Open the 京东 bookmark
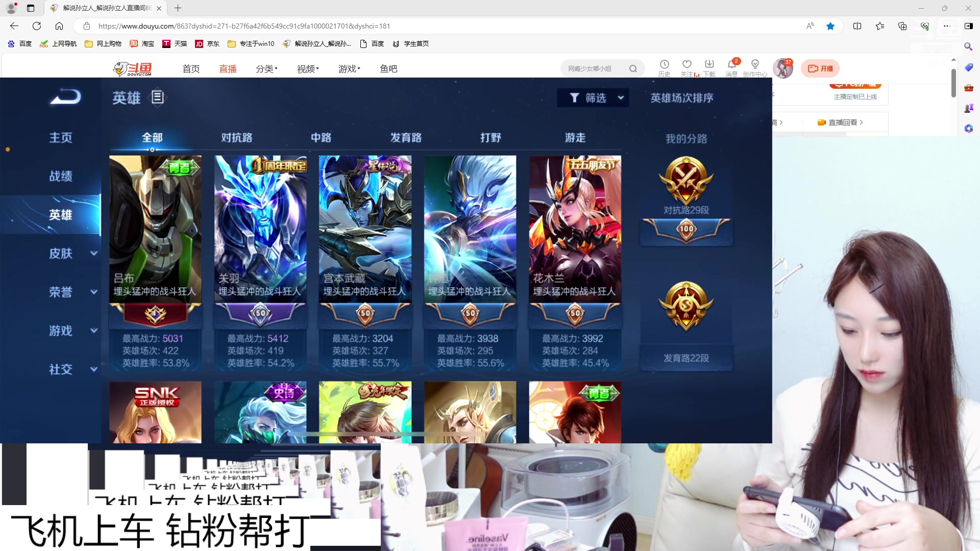Screen dimensions: 980x551 point(207,44)
